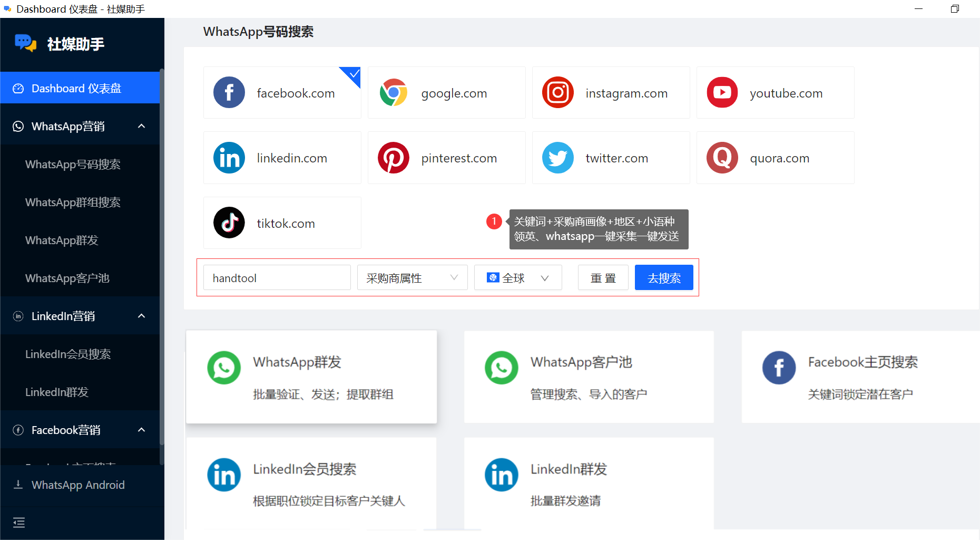Click the youtube.com label text

[x=786, y=93]
